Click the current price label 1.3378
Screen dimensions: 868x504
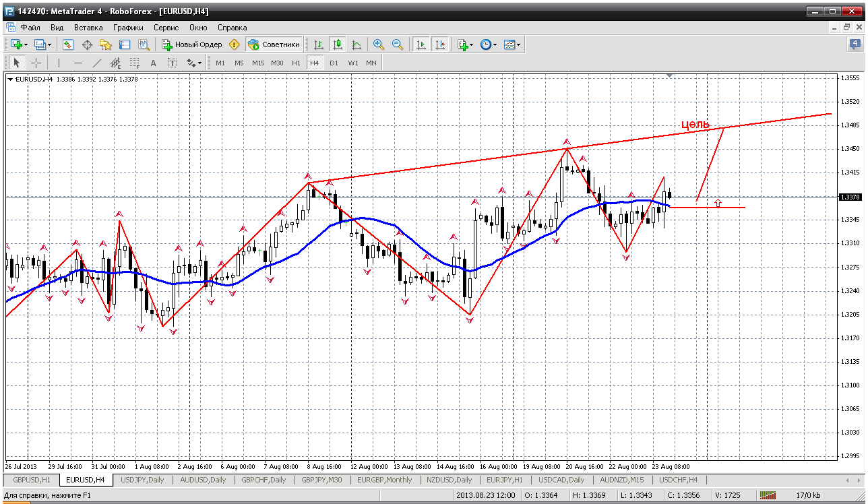(x=850, y=197)
